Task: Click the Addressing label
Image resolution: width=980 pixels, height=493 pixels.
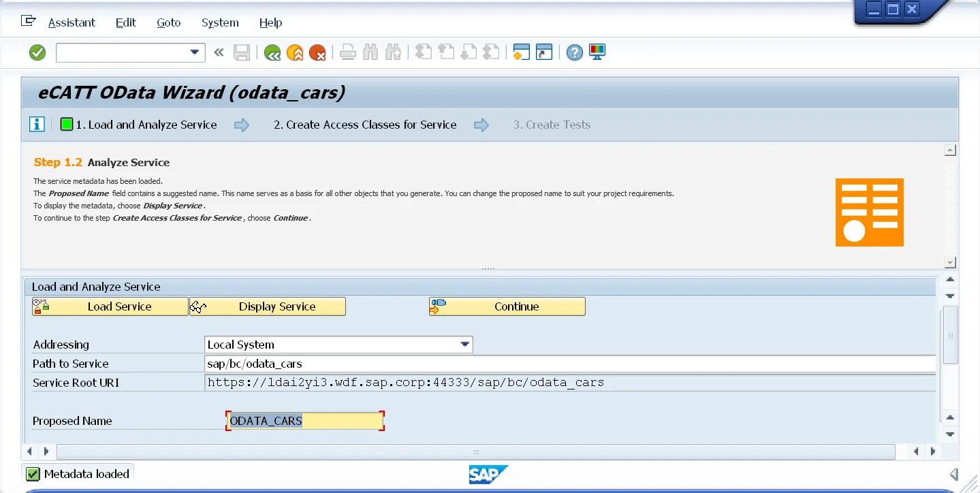Action: [x=61, y=345]
